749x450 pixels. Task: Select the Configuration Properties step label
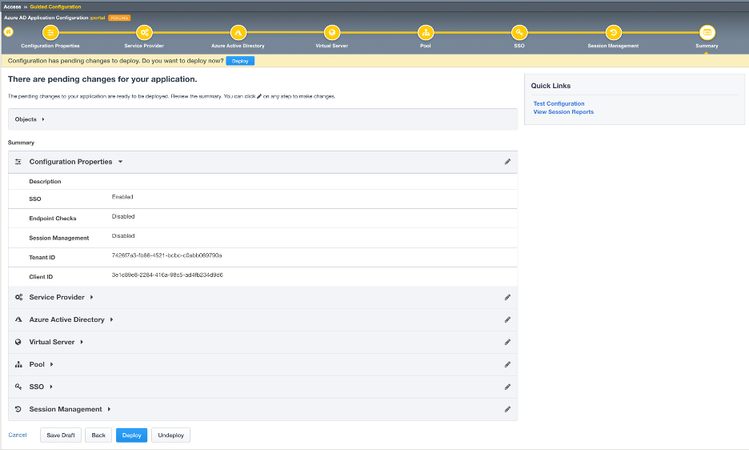tap(50, 46)
